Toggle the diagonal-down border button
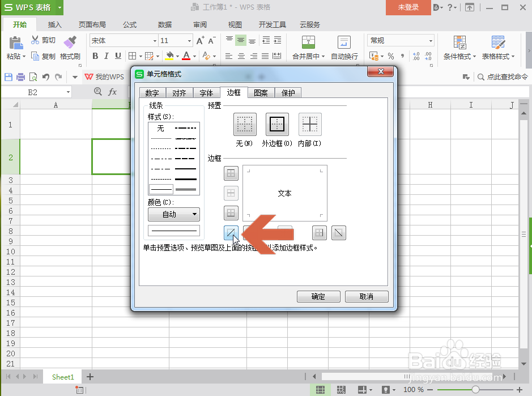Screen dimensions: 532x396 (x=339, y=233)
